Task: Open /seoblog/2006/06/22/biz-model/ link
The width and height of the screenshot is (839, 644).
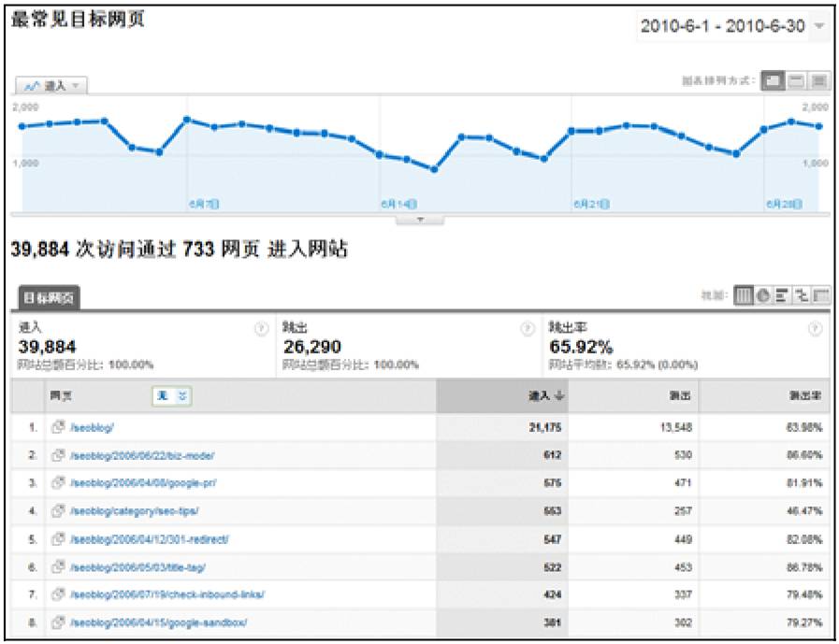Action: [x=142, y=456]
